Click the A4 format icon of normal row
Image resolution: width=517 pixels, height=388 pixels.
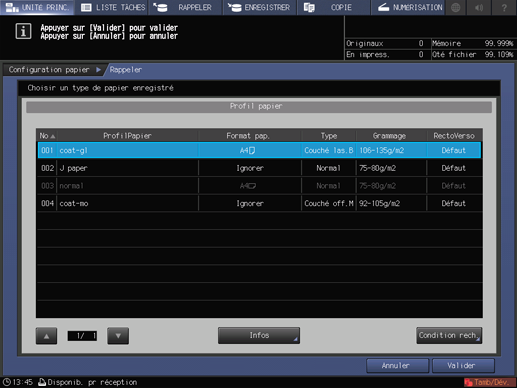pos(248,186)
